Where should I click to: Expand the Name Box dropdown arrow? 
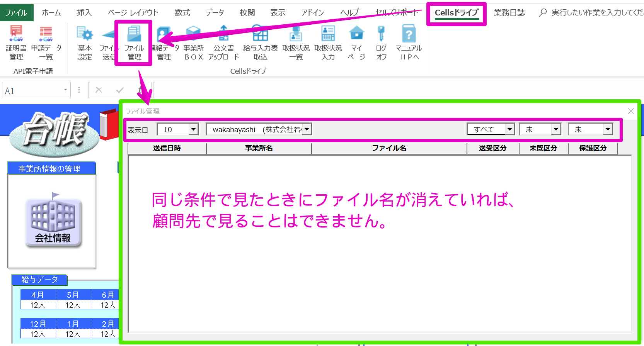(x=65, y=90)
